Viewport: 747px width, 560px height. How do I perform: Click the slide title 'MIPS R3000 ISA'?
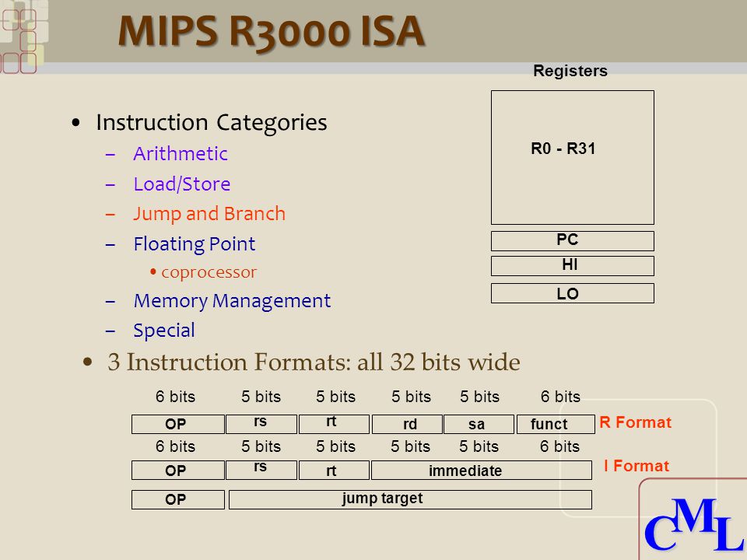pos(271,31)
